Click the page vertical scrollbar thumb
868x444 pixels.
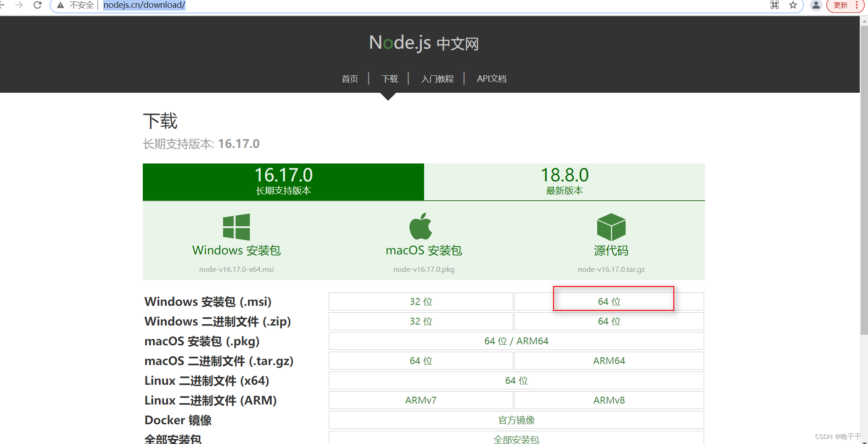(x=864, y=179)
